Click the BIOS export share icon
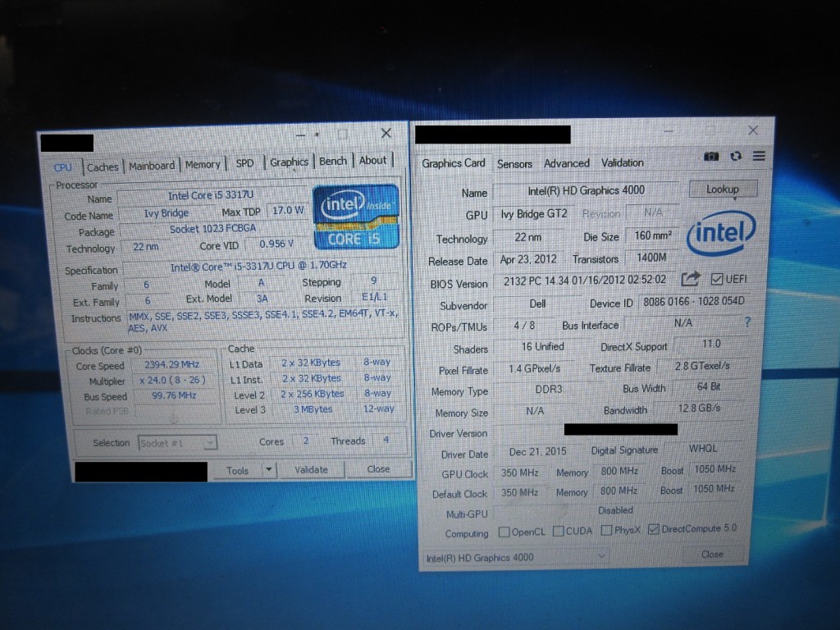 (x=691, y=279)
